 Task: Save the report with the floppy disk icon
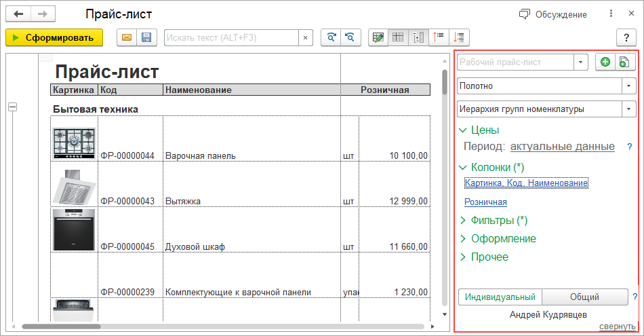click(x=146, y=38)
